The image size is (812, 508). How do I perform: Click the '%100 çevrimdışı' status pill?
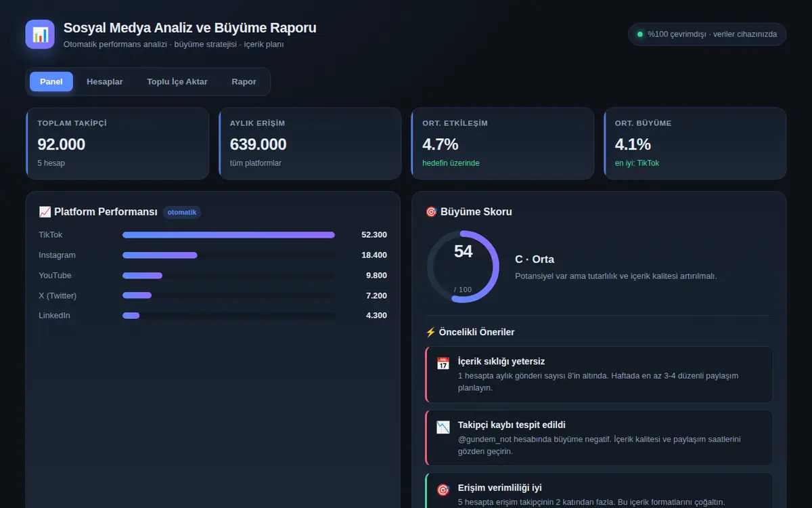tap(707, 34)
